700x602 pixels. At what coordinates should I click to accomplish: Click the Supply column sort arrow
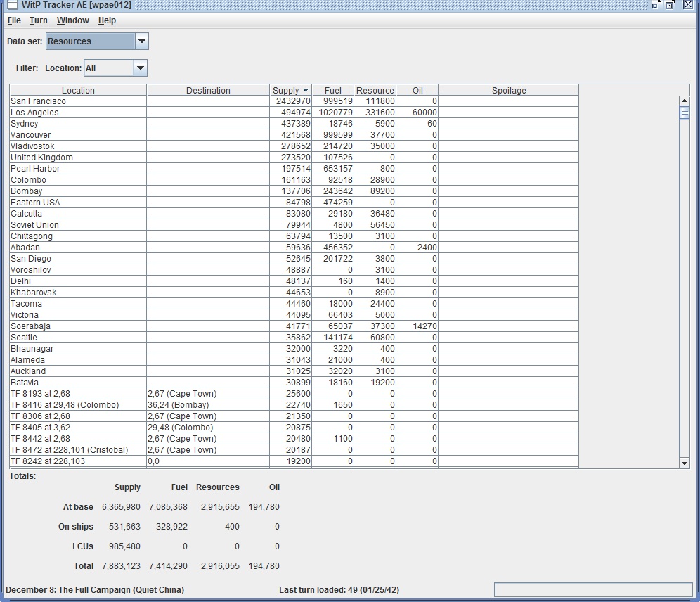tap(305, 91)
